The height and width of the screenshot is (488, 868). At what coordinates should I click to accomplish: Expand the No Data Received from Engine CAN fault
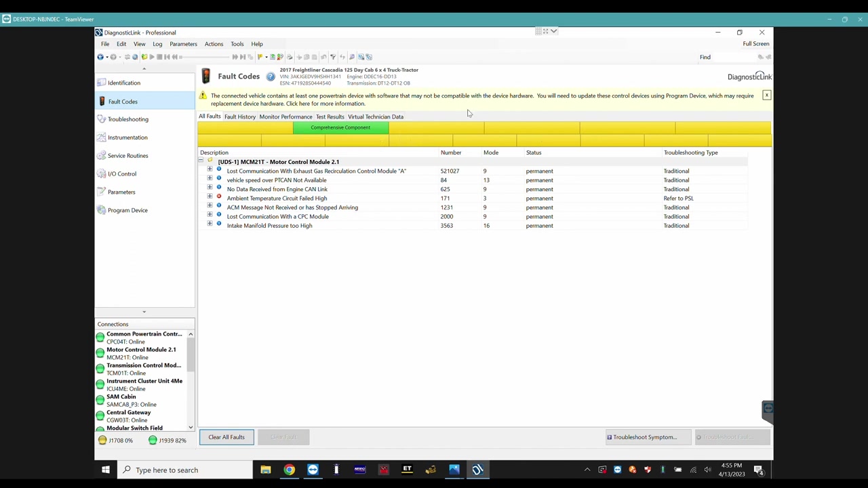pos(210,188)
